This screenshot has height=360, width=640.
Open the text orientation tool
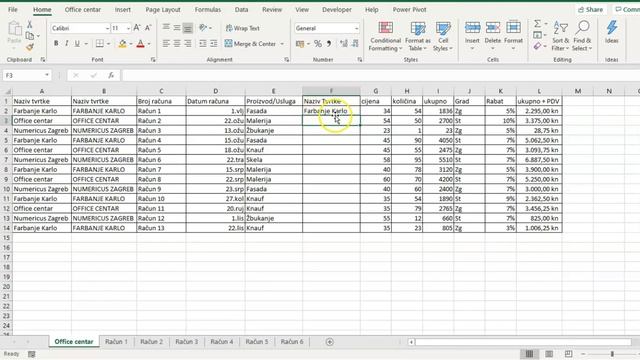[x=203, y=28]
